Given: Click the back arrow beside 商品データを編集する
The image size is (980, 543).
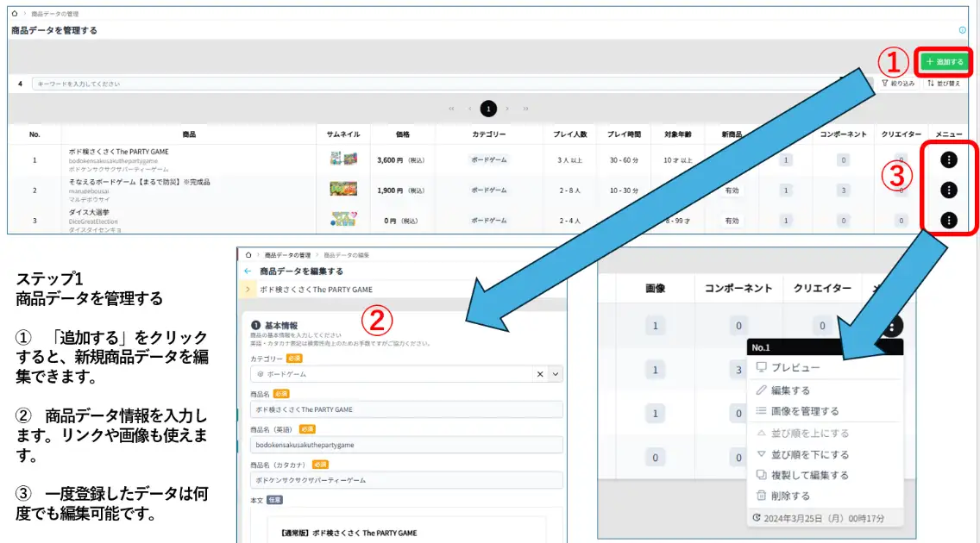Looking at the screenshot, I should point(248,271).
